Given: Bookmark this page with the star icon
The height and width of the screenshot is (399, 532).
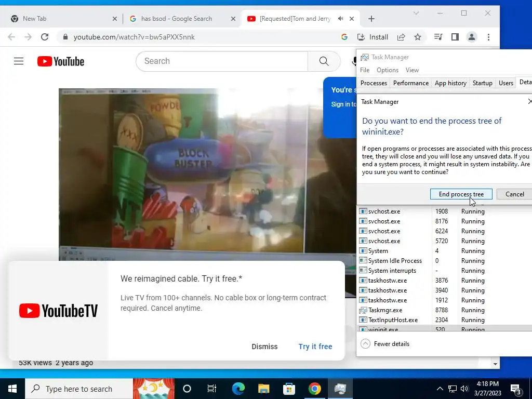Looking at the screenshot, I should tap(418, 37).
